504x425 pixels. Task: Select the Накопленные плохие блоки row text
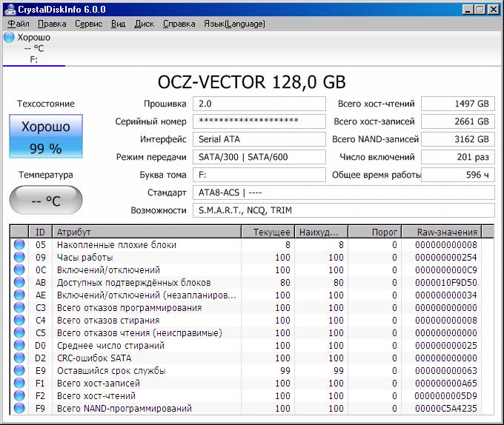coord(116,245)
